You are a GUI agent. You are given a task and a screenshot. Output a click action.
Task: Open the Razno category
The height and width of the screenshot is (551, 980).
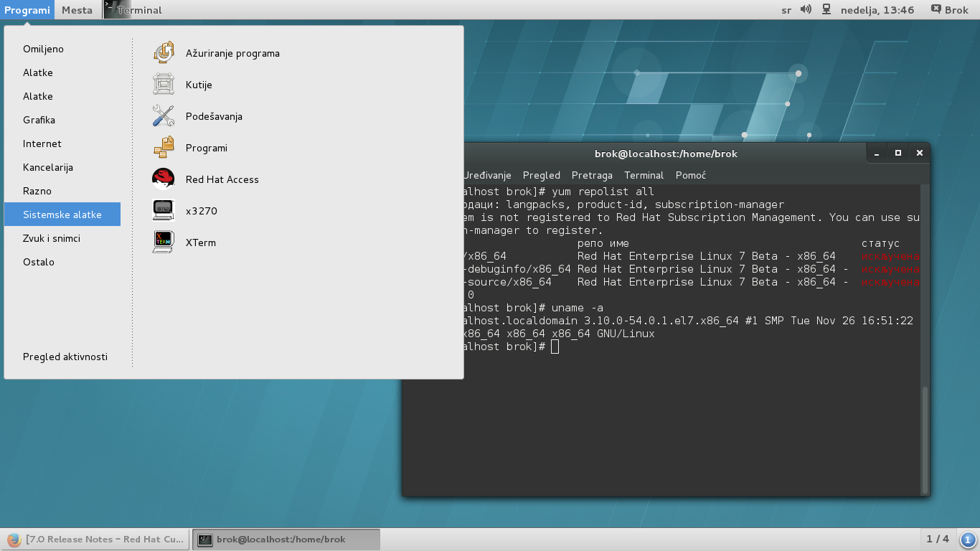[x=62, y=191]
